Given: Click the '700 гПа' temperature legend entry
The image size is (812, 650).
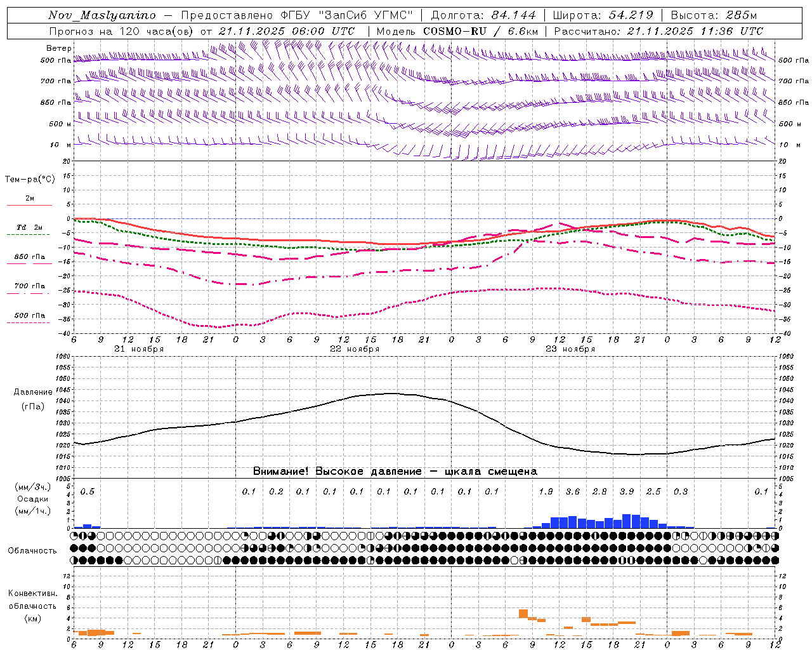Looking at the screenshot, I should [x=30, y=286].
